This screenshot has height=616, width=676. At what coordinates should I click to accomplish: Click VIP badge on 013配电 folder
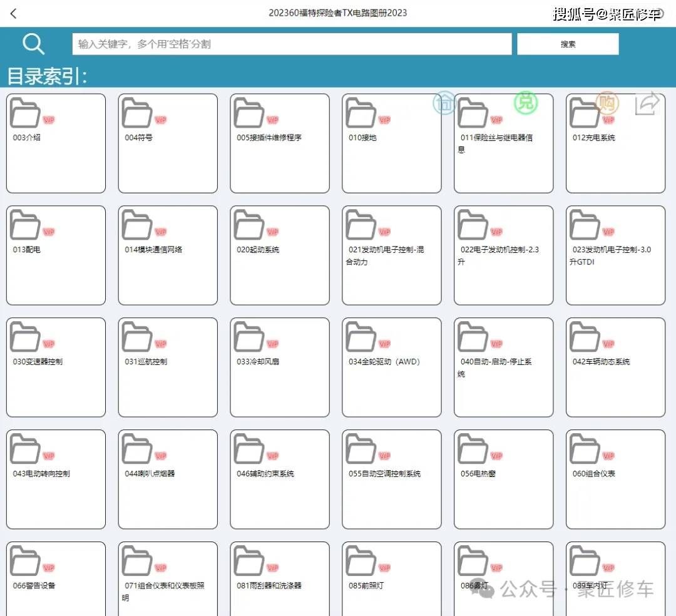coord(49,232)
